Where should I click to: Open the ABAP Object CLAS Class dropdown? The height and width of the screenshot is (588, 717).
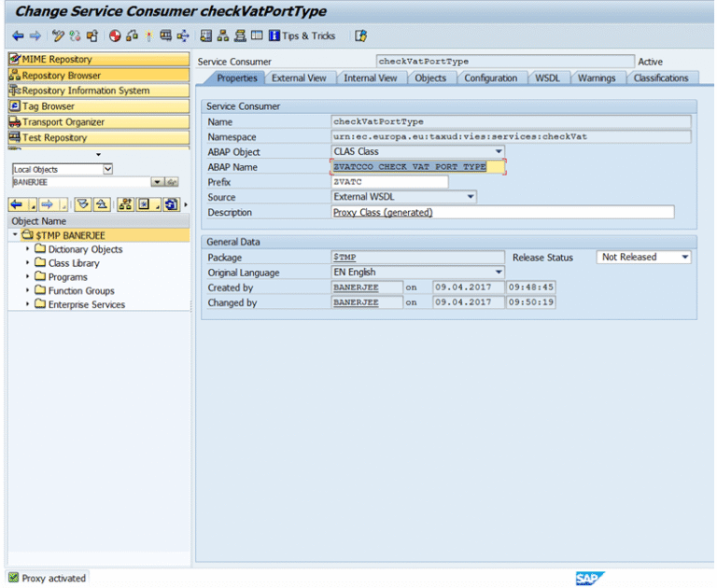[x=499, y=152]
